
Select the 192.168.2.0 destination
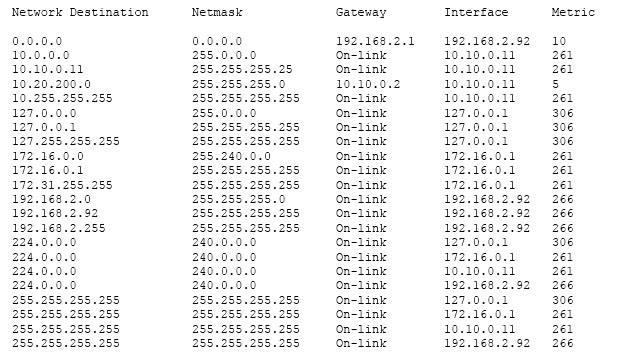[x=51, y=199]
